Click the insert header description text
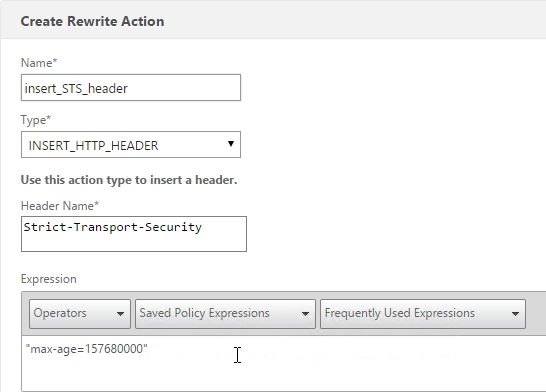546x392 pixels. pyautogui.click(x=129, y=180)
